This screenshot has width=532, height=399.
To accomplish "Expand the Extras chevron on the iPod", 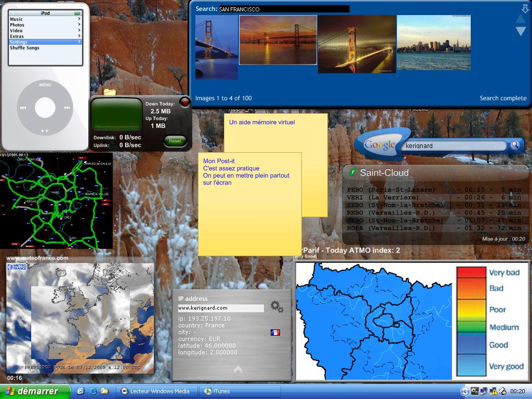I will (79, 36).
